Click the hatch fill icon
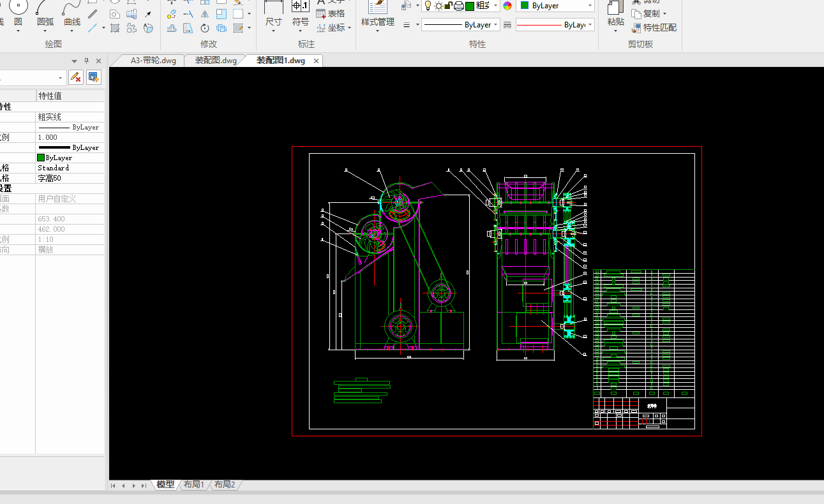This screenshot has width=824, height=504. click(x=114, y=28)
